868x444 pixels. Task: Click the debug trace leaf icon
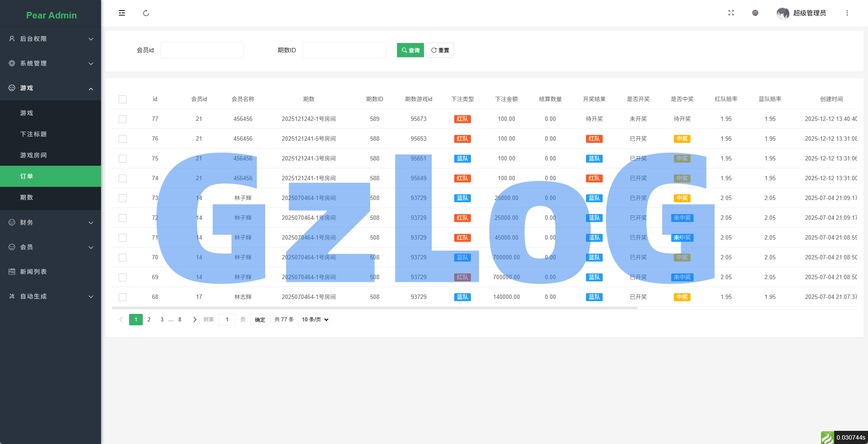tap(827, 437)
